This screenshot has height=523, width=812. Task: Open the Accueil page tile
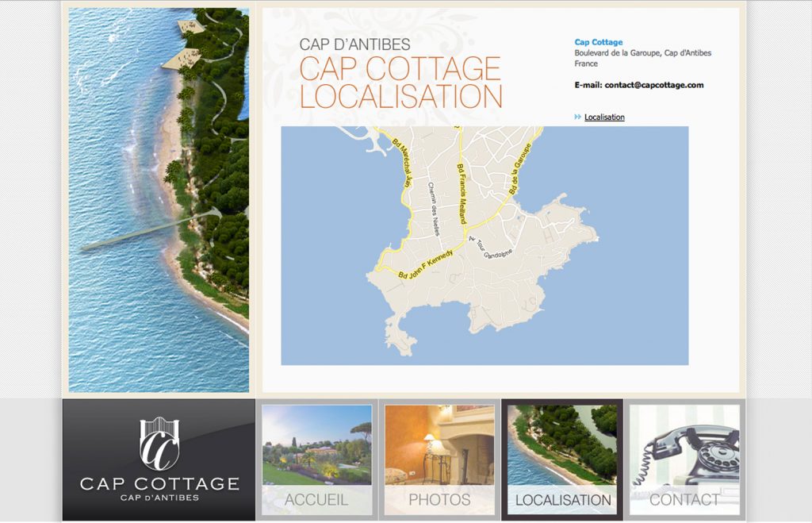317,460
